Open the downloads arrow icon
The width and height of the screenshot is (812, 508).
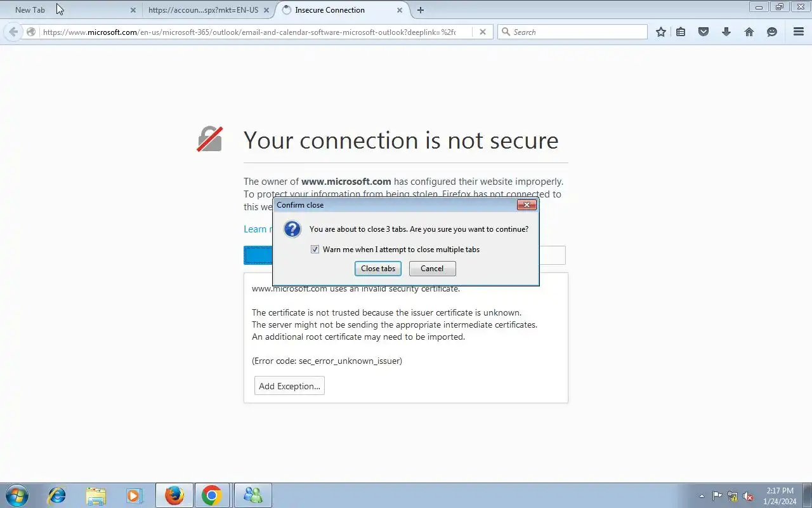726,32
